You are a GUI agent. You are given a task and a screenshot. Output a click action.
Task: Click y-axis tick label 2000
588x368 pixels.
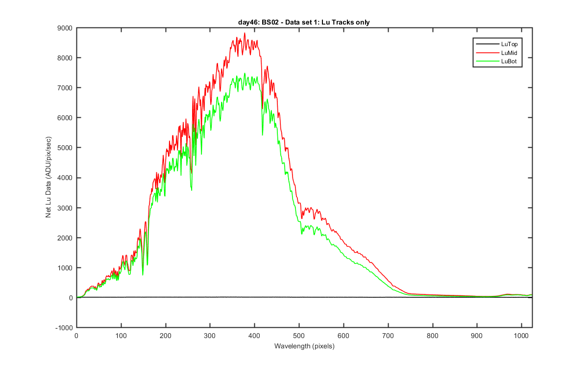coord(66,238)
